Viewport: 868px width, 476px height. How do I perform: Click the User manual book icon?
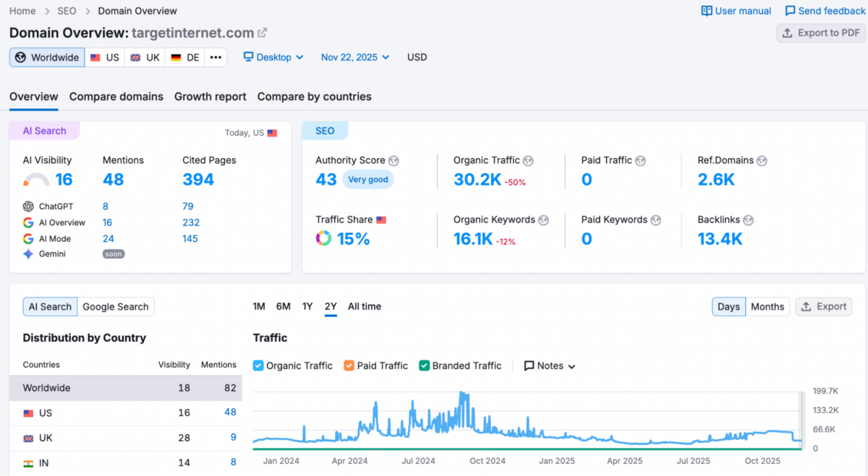coord(707,11)
